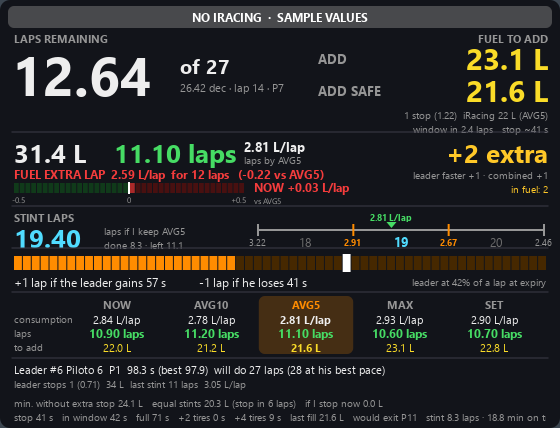Click the 2.90 L/lap value under SET
This screenshot has width=560, height=428.
point(494,320)
